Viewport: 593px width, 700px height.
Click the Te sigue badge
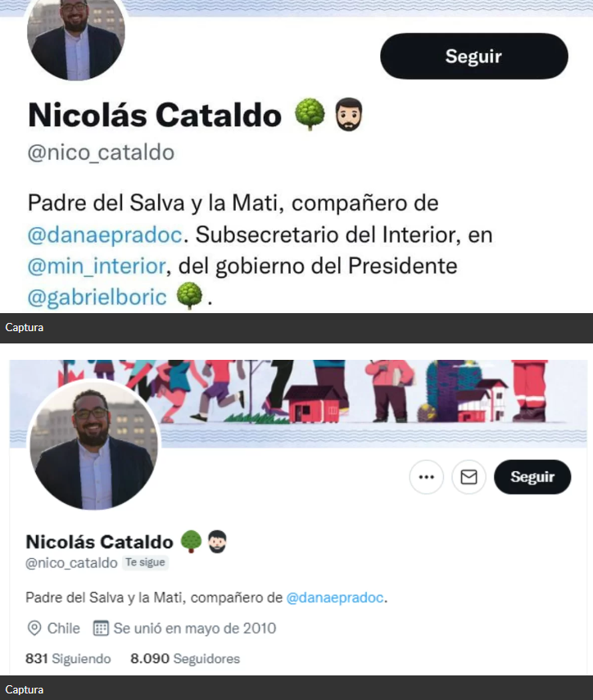coord(145,562)
